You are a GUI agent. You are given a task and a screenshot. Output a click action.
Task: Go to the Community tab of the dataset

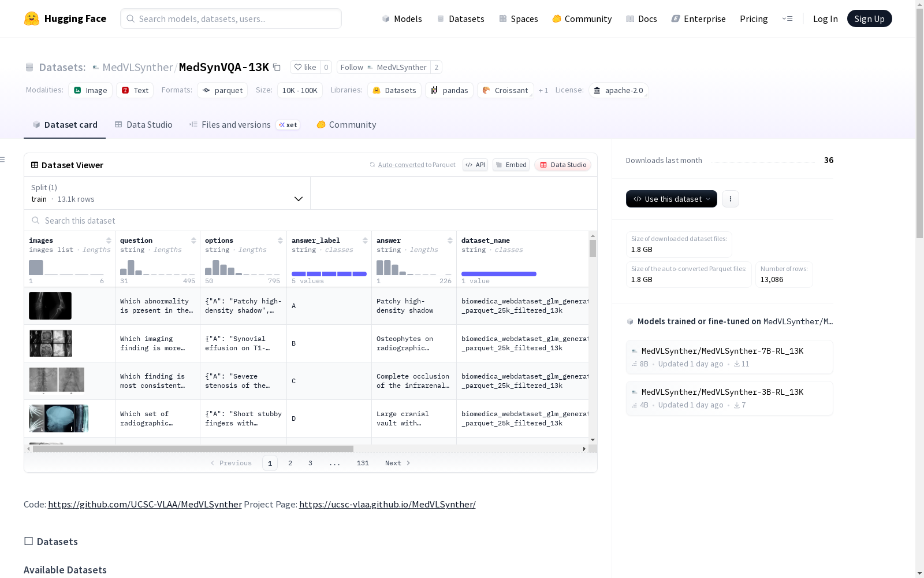click(x=346, y=125)
